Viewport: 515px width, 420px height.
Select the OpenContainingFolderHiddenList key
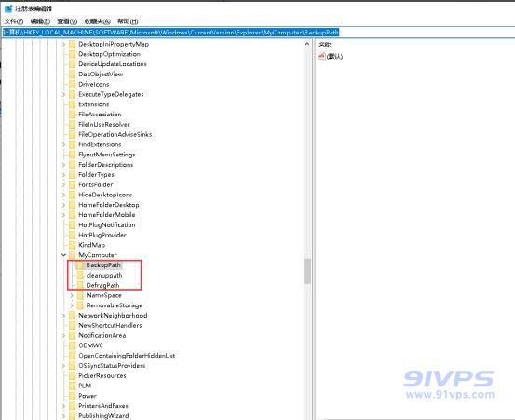click(x=127, y=356)
